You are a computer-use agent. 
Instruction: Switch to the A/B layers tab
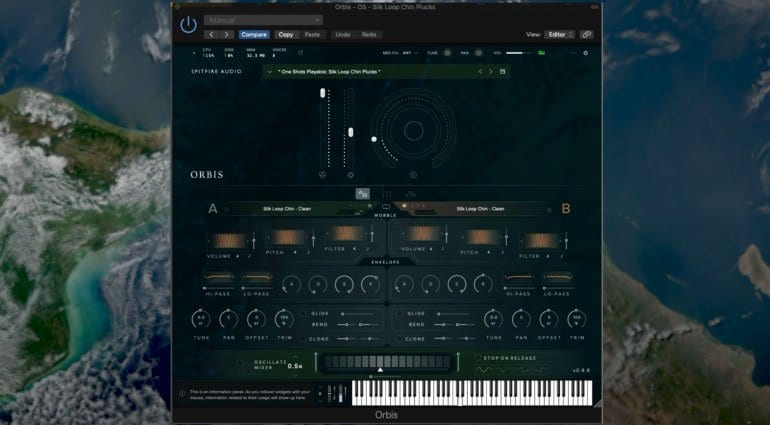pyautogui.click(x=363, y=194)
